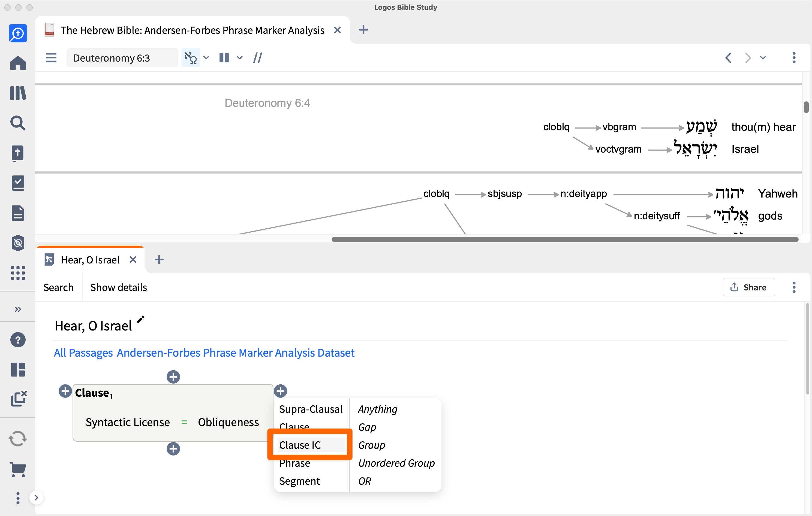
Task: Open the Help question mark icon
Action: 18,340
